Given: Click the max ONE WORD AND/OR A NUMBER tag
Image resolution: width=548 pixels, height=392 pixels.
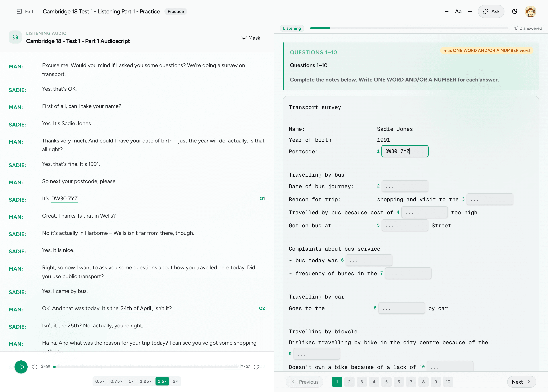Looking at the screenshot, I should click(486, 50).
